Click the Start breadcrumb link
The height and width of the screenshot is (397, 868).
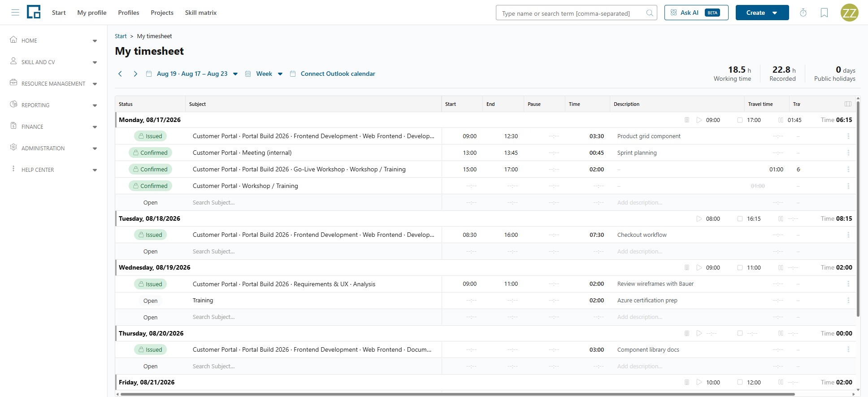click(121, 36)
